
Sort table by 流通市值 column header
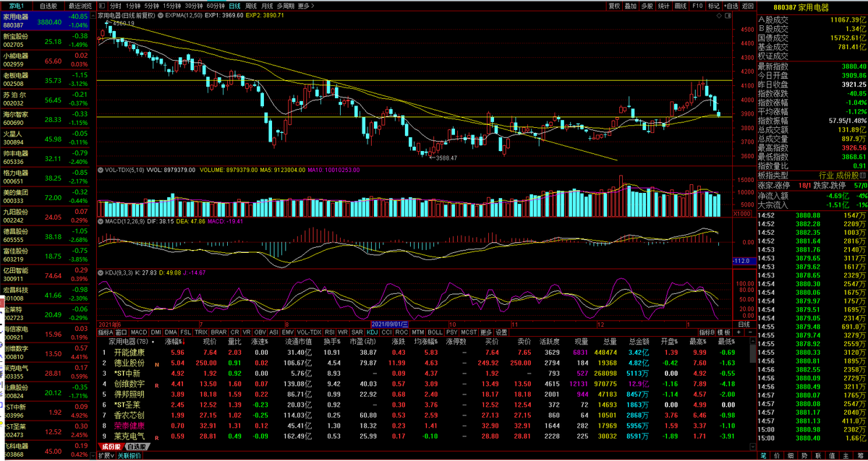click(x=299, y=341)
